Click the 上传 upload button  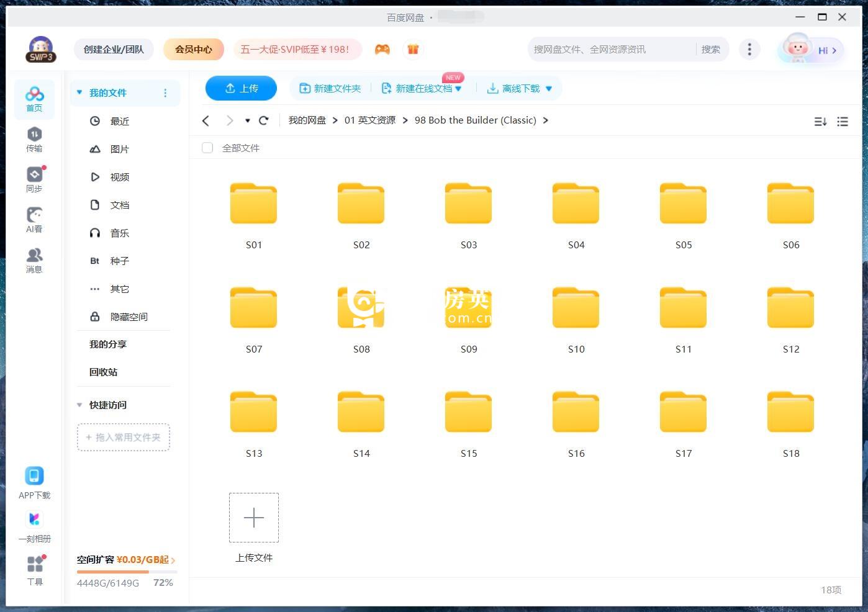tap(241, 88)
